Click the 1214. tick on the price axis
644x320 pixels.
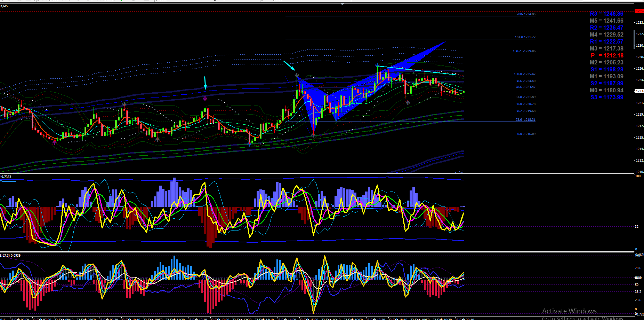tap(639, 149)
